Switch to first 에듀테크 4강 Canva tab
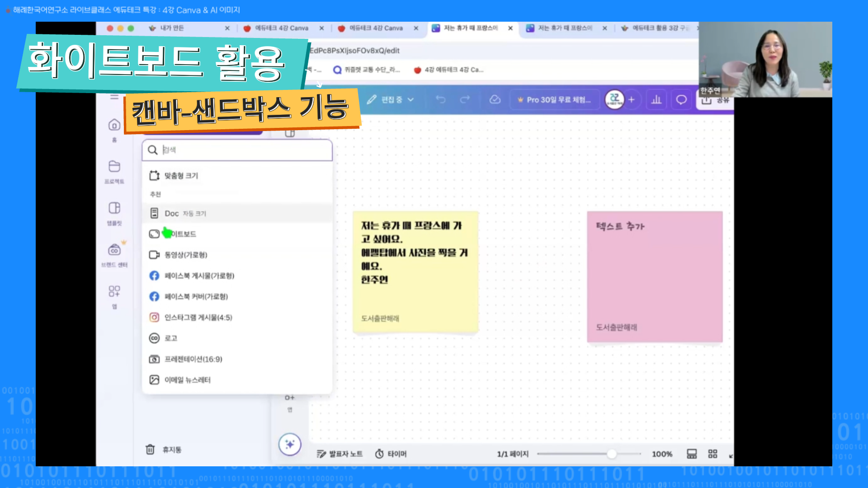The height and width of the screenshot is (488, 868). pyautogui.click(x=282, y=28)
